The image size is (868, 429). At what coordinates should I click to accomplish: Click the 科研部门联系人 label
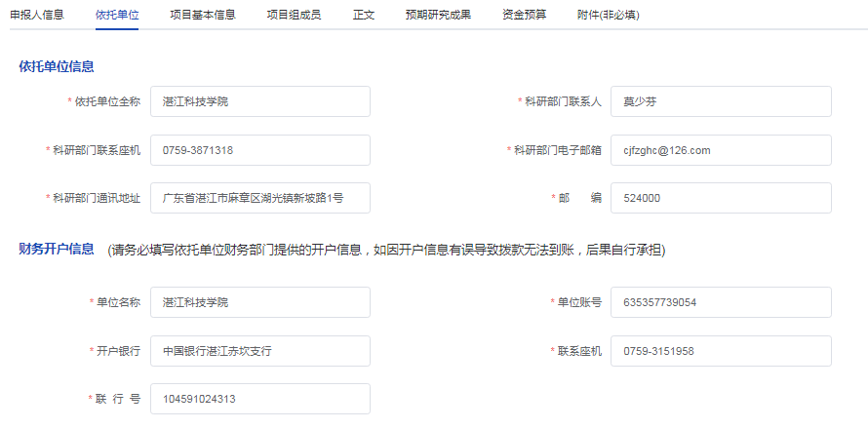point(563,101)
